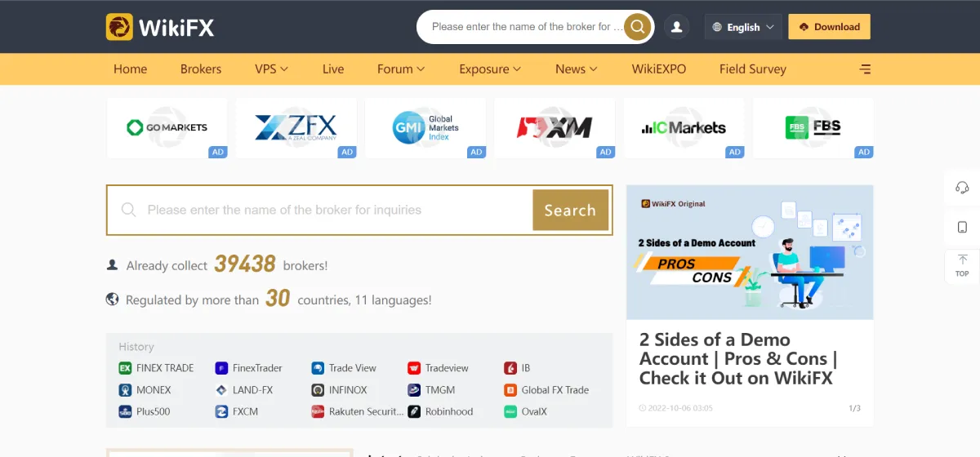Click the FINEX TRADE history icon
The image size is (980, 457).
pyautogui.click(x=125, y=368)
